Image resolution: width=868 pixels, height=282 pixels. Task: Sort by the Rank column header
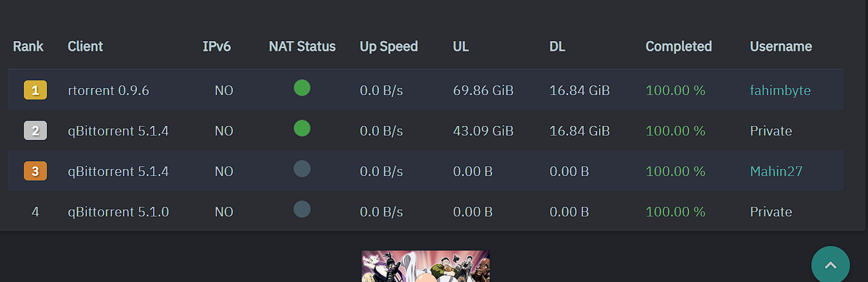[28, 46]
